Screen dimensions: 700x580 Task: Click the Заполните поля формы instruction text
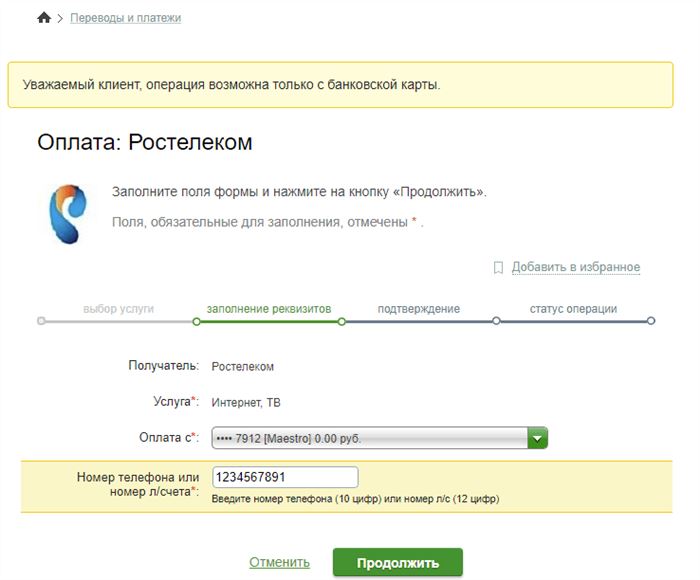(x=299, y=192)
